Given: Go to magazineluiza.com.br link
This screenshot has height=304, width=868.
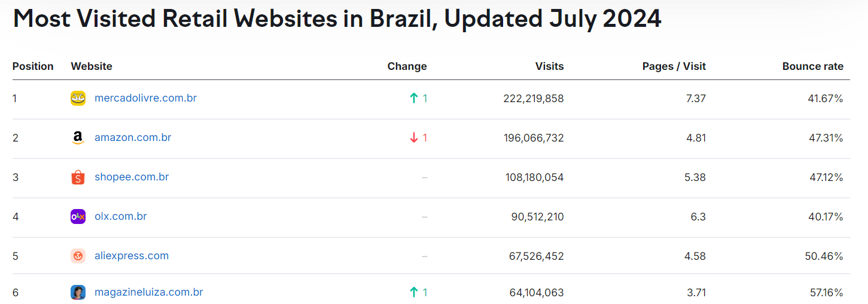Looking at the screenshot, I should point(148,292).
